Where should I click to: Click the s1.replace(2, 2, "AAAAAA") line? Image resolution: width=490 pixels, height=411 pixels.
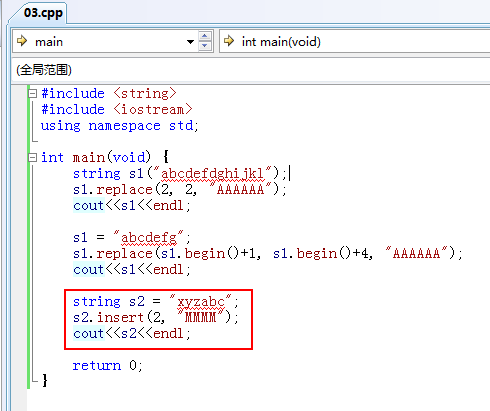point(180,189)
